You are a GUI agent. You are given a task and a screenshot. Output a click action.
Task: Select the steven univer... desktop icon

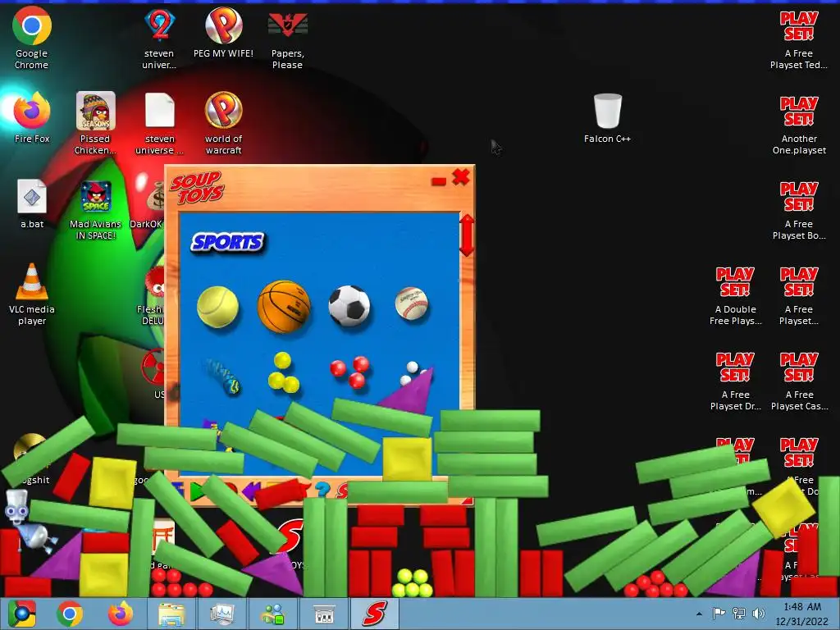[x=159, y=38]
